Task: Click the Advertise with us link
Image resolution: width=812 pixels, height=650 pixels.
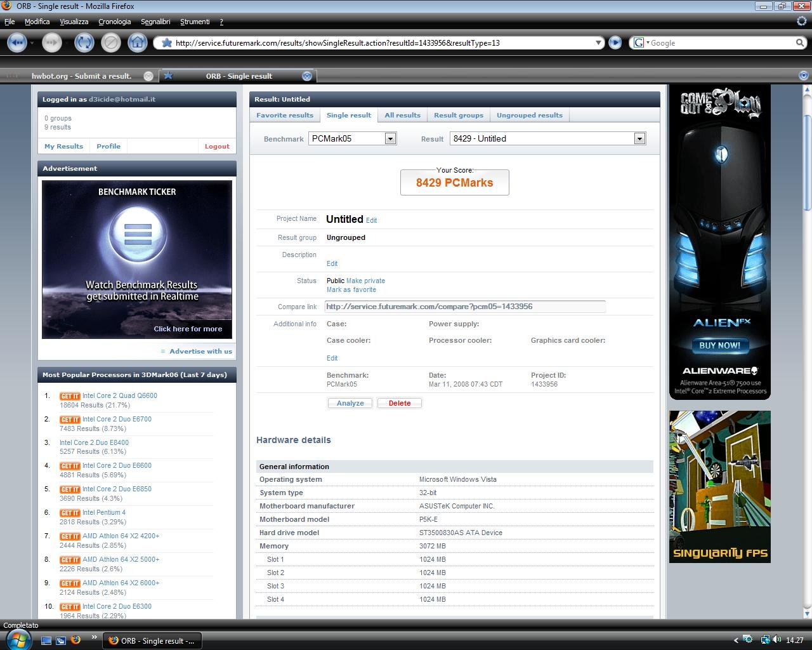Action: (x=200, y=351)
